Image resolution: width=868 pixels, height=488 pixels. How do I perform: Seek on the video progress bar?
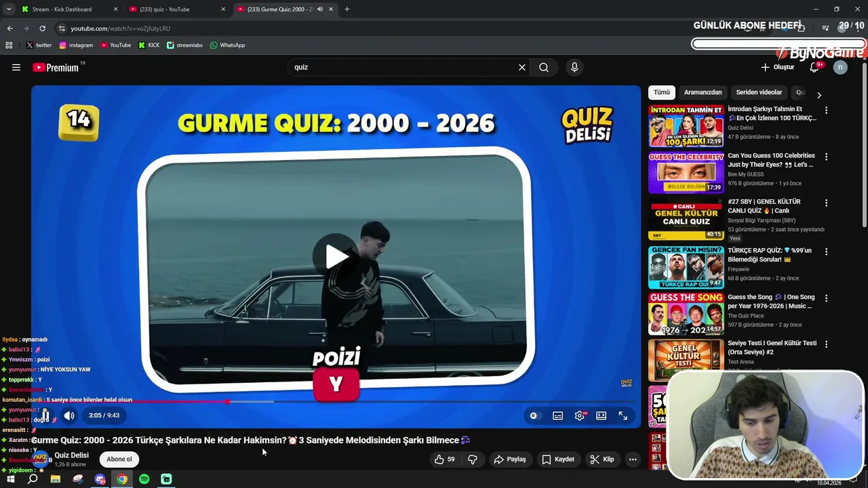tap(336, 401)
